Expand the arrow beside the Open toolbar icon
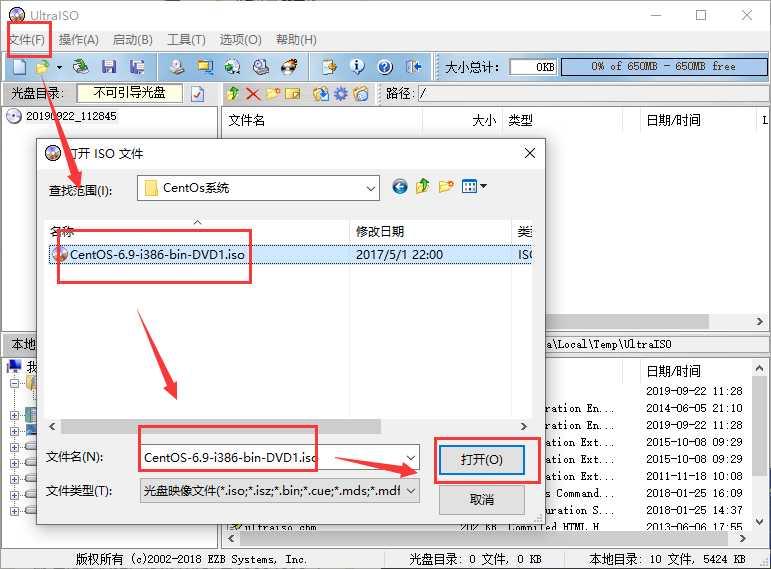771x569 pixels. 59,67
